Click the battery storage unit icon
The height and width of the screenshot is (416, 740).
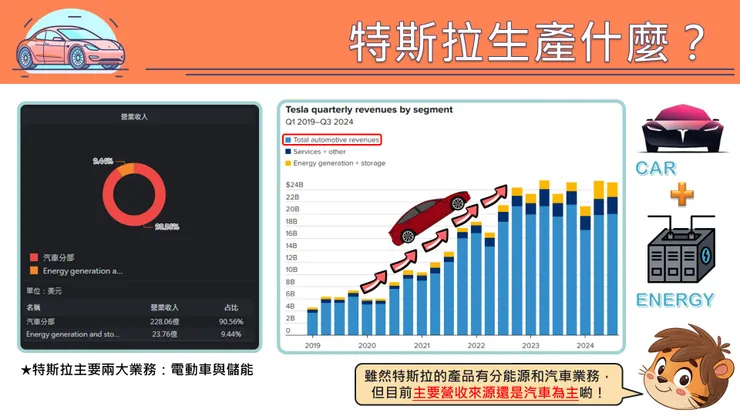coord(681,249)
